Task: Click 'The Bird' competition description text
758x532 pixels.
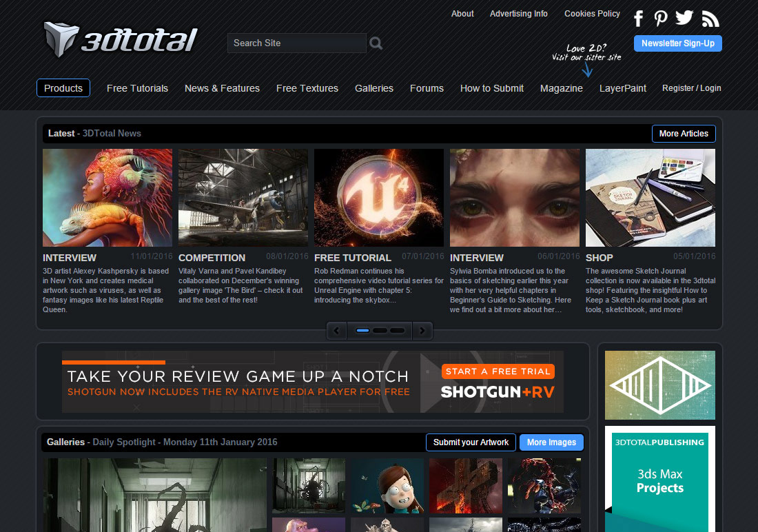Action: (x=240, y=285)
